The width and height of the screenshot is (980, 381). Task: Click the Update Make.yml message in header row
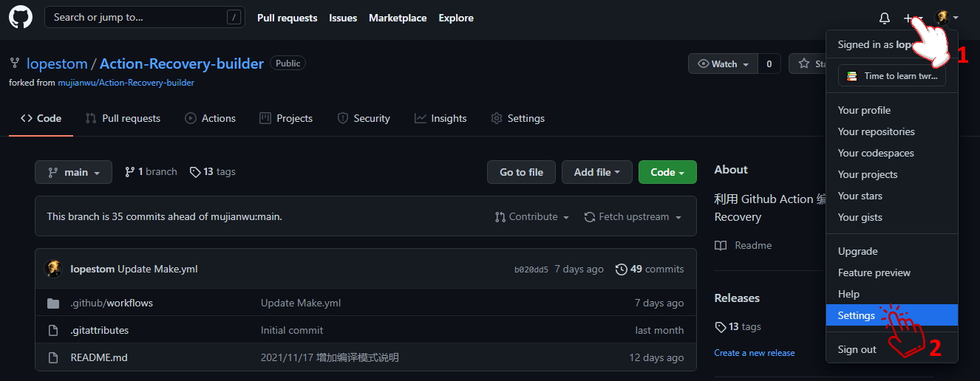pyautogui.click(x=157, y=269)
